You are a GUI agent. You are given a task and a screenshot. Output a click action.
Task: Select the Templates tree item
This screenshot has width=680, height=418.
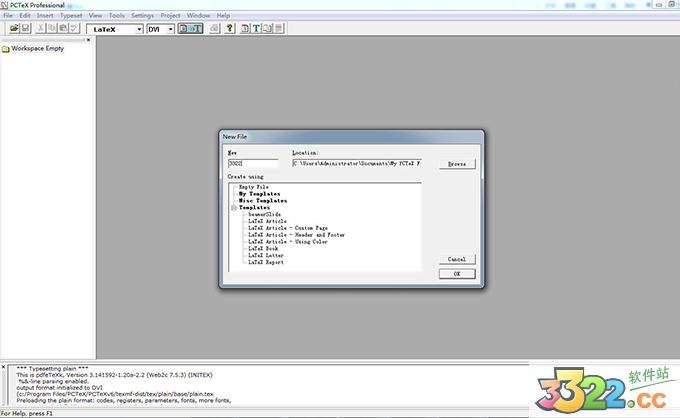pyautogui.click(x=254, y=208)
